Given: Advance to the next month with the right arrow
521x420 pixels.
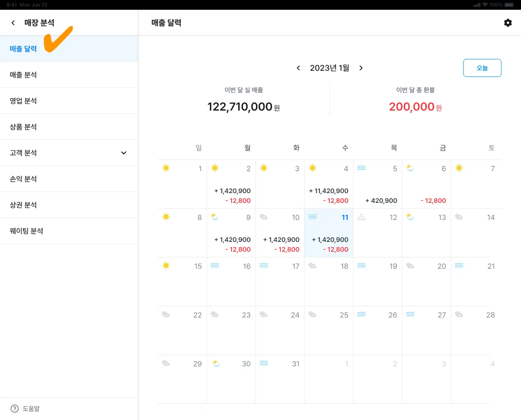Looking at the screenshot, I should pyautogui.click(x=361, y=68).
